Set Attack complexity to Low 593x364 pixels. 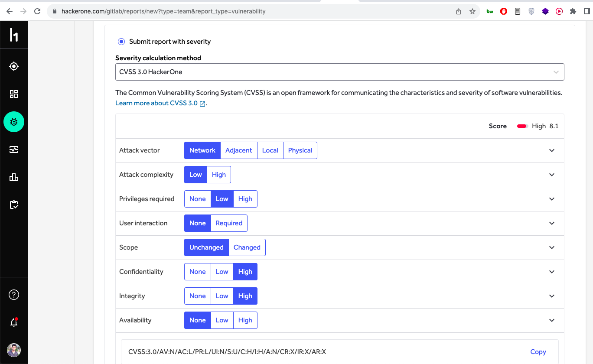pyautogui.click(x=196, y=175)
